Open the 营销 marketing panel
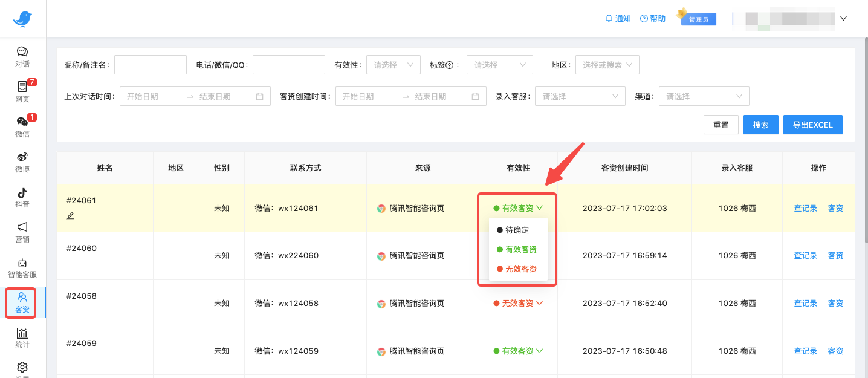The height and width of the screenshot is (378, 868). (22, 233)
